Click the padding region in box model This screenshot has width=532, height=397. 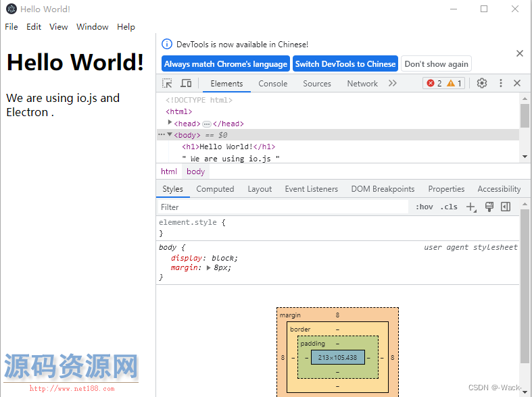[x=312, y=344]
